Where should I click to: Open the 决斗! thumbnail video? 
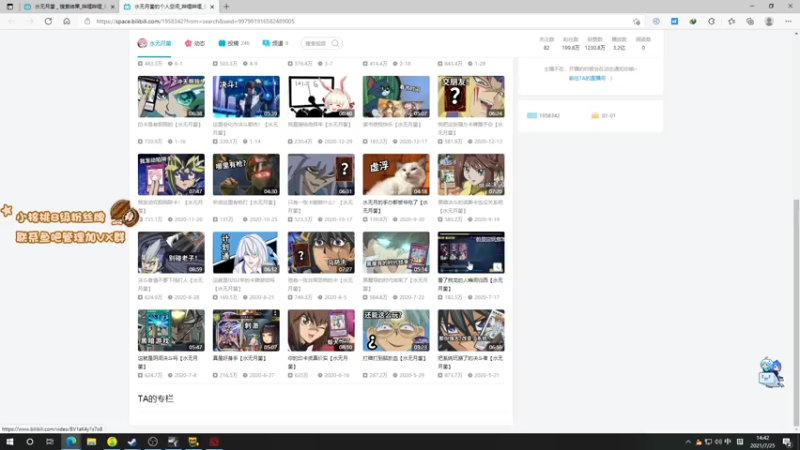(246, 97)
